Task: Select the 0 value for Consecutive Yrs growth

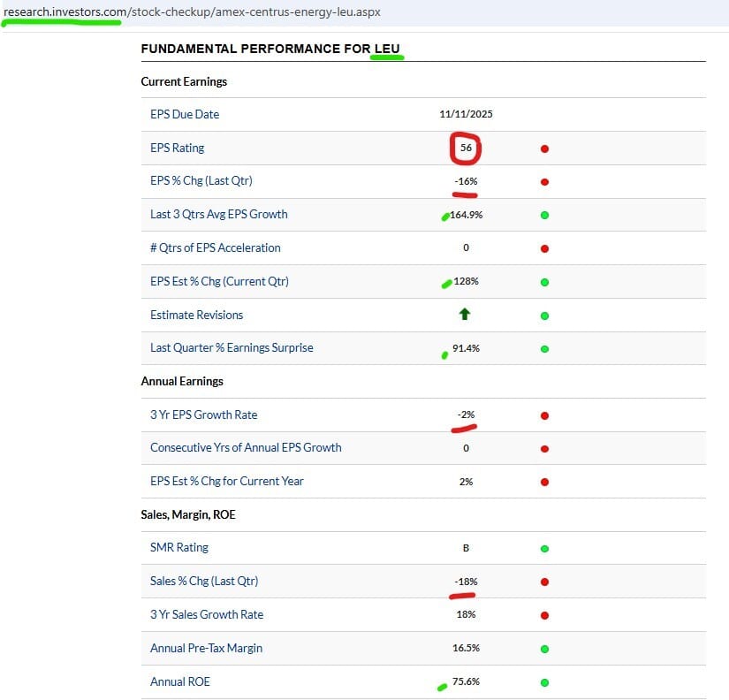Action: pos(466,448)
